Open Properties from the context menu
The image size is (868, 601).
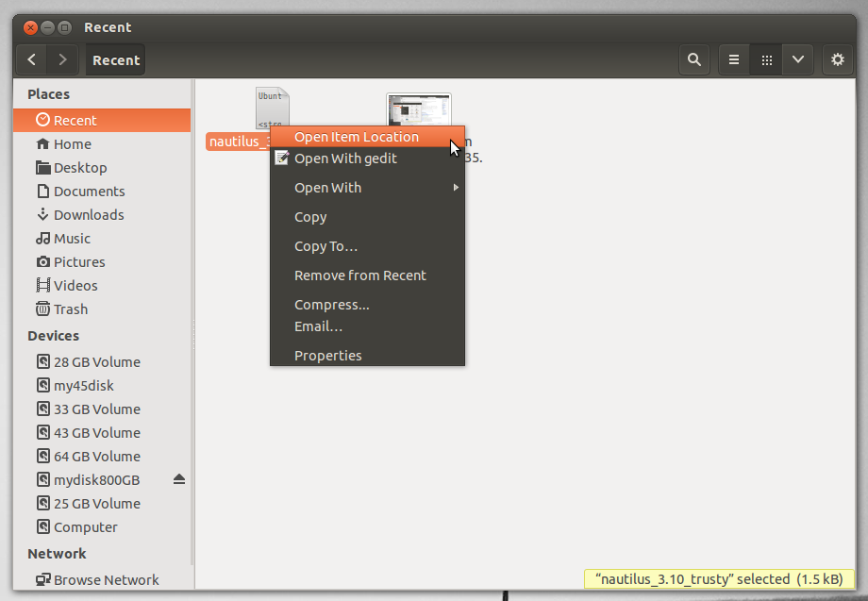click(368, 356)
